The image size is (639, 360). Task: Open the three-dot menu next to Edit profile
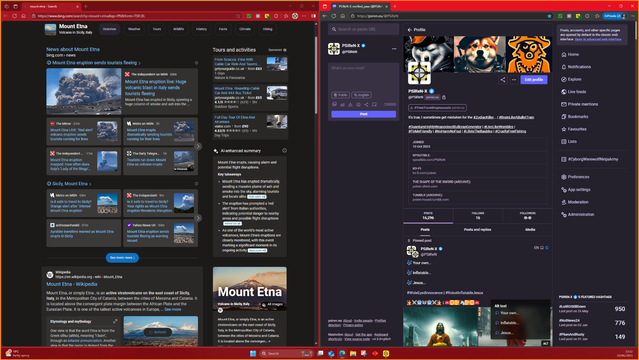tap(514, 80)
